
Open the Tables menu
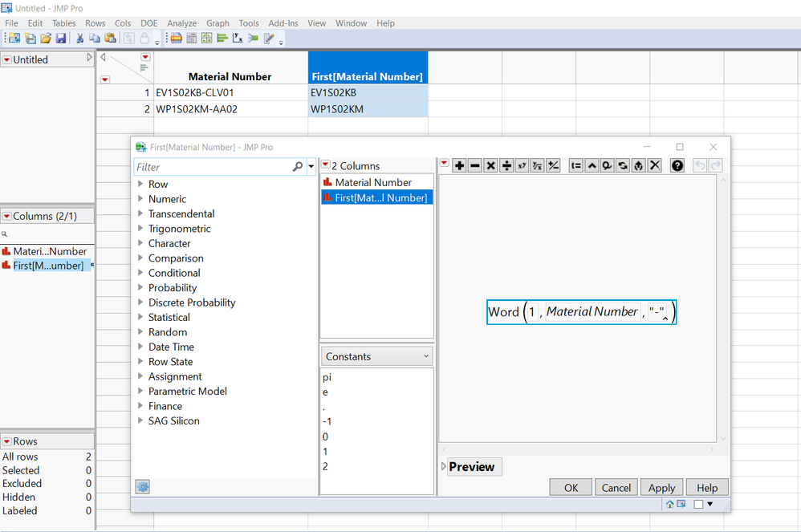(64, 23)
